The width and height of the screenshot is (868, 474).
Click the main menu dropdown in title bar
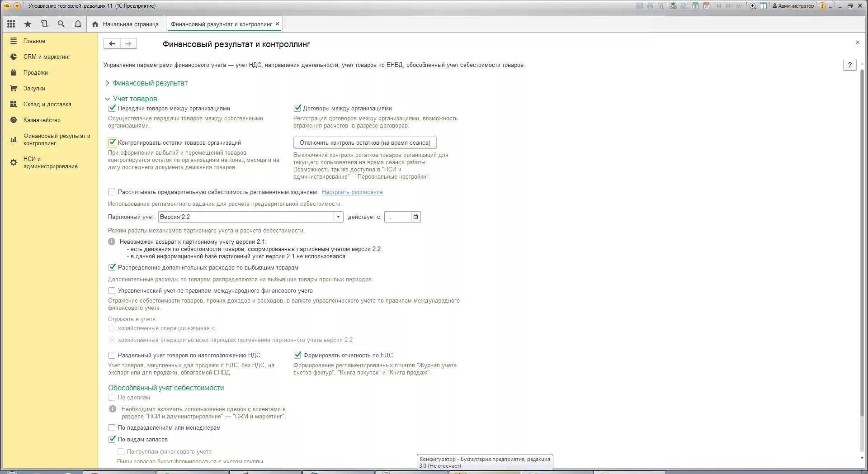coord(17,6)
